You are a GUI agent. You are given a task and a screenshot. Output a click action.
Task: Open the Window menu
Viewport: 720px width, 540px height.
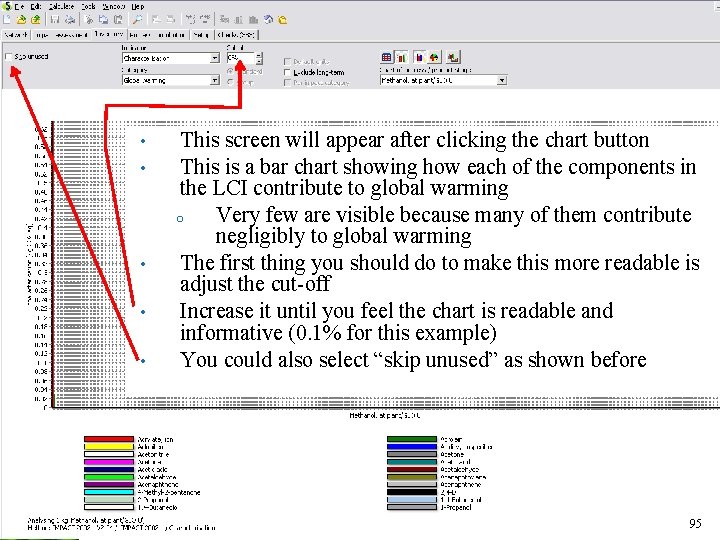coord(113,6)
